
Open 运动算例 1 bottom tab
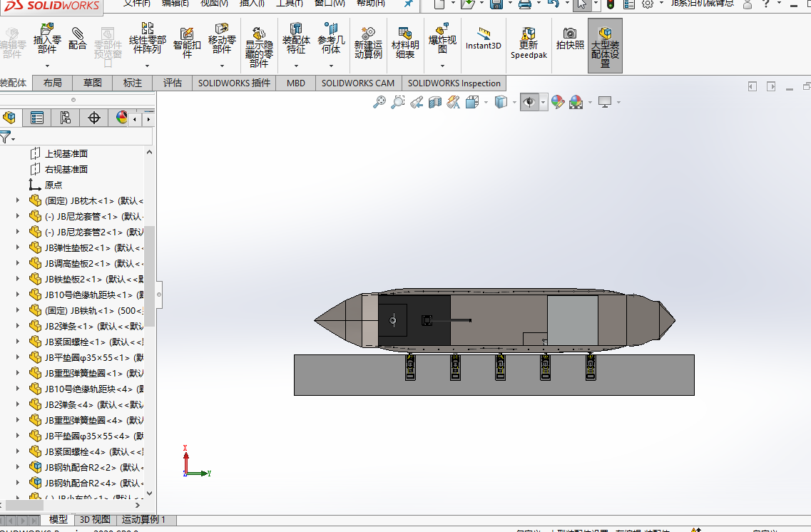coord(144,519)
